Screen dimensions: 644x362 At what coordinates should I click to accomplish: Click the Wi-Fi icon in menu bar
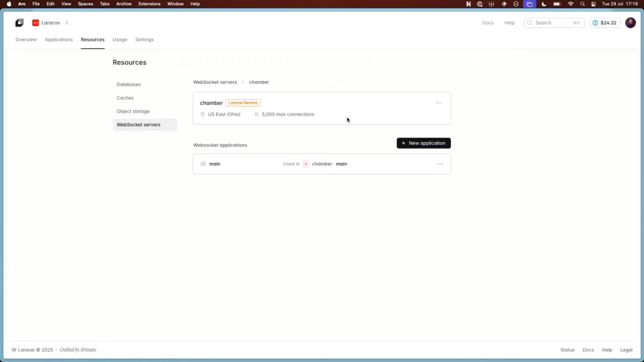coord(571,4)
